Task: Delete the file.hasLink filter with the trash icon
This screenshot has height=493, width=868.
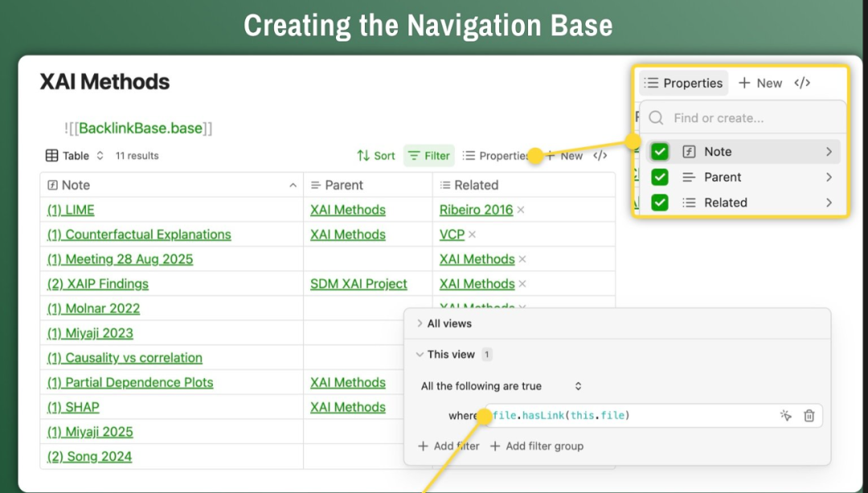Action: [809, 416]
